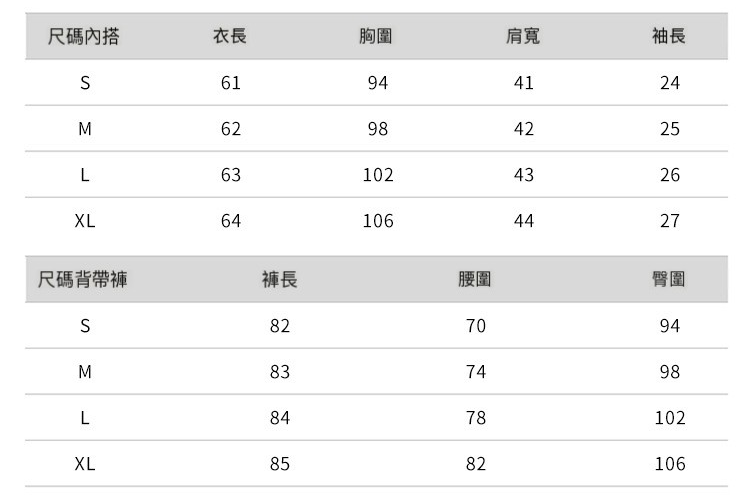Click 褲長 value 82 for size S
The width and height of the screenshot is (750, 501).
(280, 326)
